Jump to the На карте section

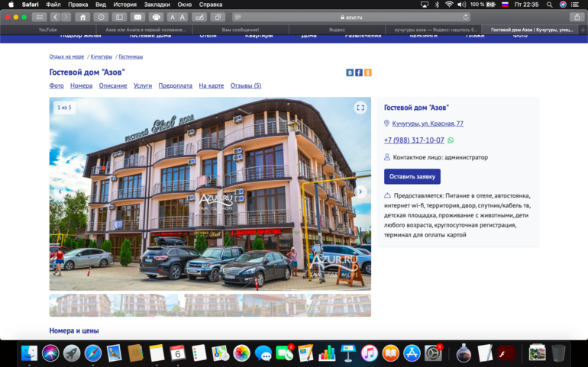212,85
